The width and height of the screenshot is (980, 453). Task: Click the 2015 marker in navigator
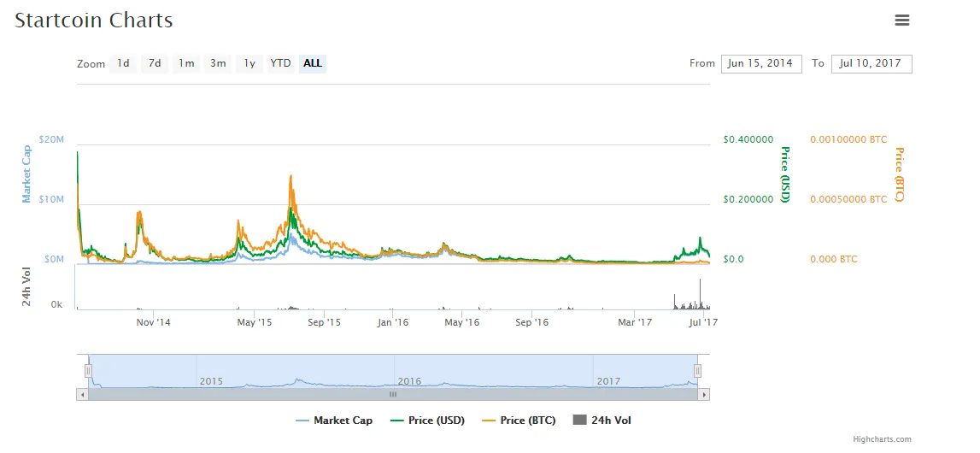211,381
